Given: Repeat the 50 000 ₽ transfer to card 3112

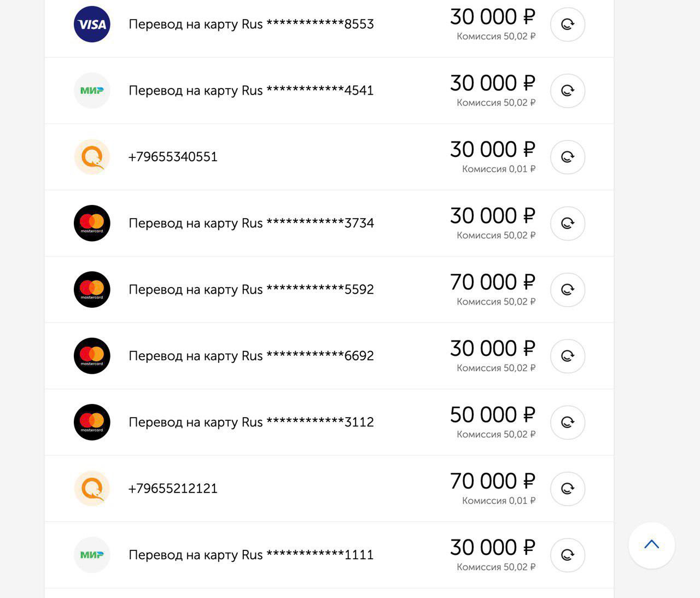Looking at the screenshot, I should tap(568, 423).
